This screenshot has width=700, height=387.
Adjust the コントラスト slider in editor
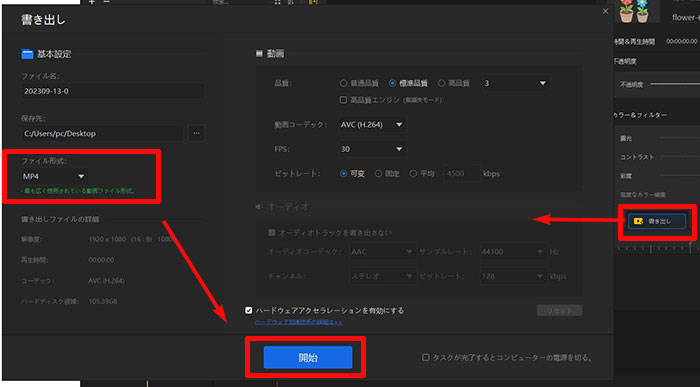[679, 157]
